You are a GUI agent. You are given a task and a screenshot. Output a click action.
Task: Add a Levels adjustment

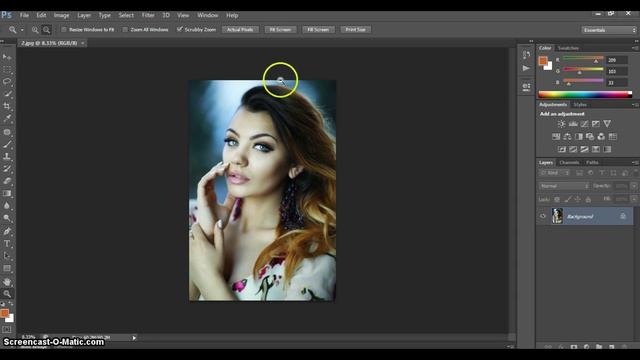tap(573, 124)
